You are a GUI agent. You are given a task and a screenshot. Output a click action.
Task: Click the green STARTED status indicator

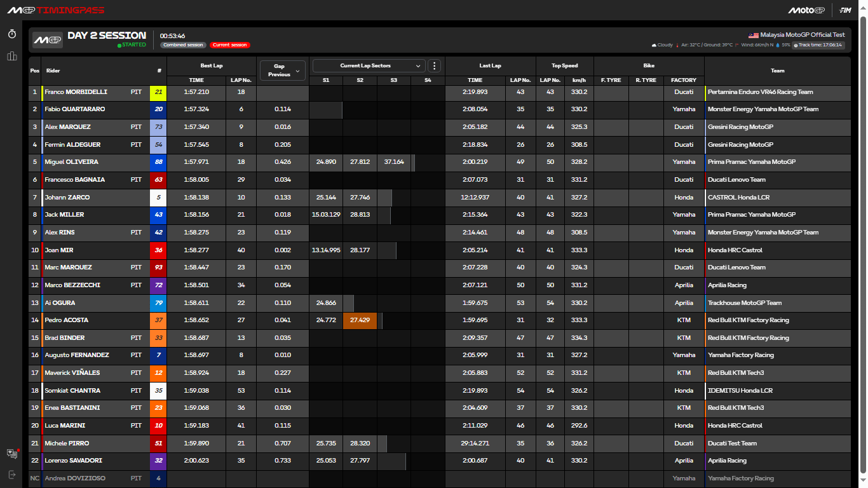[x=132, y=45]
